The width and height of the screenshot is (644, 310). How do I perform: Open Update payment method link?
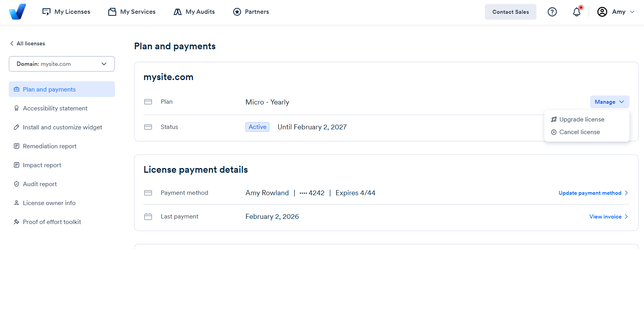click(593, 193)
